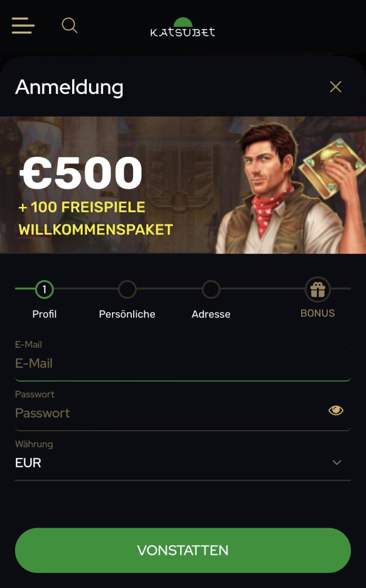366x588 pixels.
Task: Click the Profil step label
Action: point(44,314)
